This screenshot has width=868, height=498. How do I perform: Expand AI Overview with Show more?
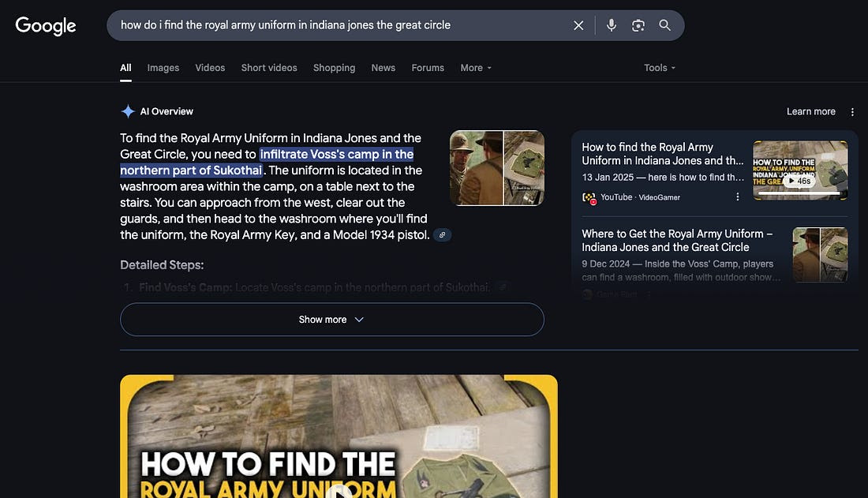(x=331, y=320)
